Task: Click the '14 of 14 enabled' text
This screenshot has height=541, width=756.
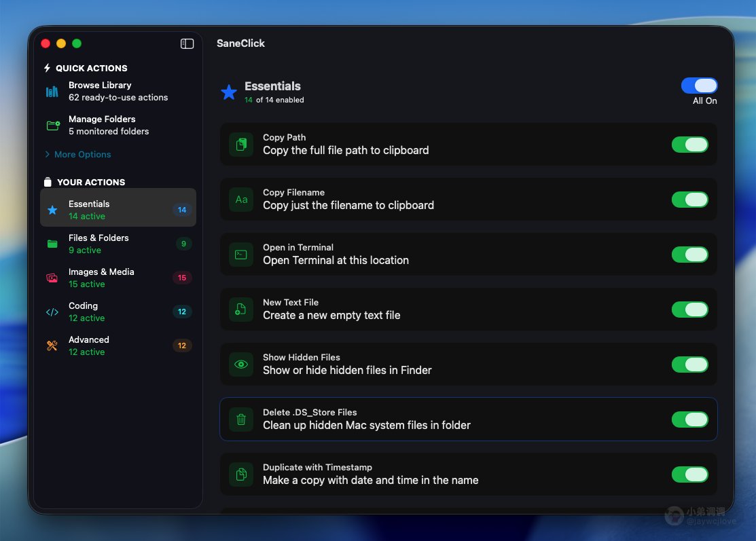Action: 274,100
